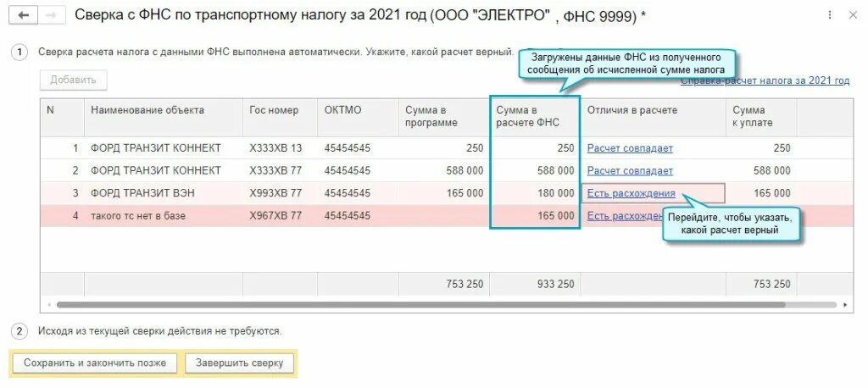
Task: Click Завершить сверку button
Action: (x=239, y=363)
